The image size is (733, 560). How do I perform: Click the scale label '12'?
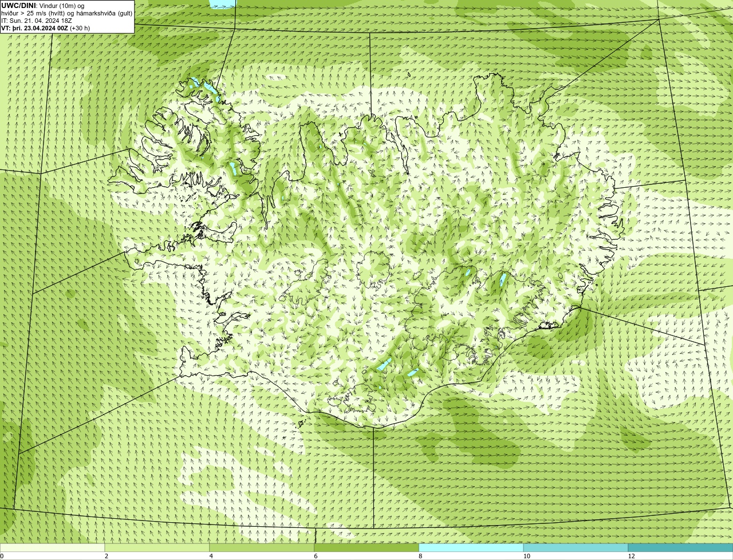tap(631, 556)
